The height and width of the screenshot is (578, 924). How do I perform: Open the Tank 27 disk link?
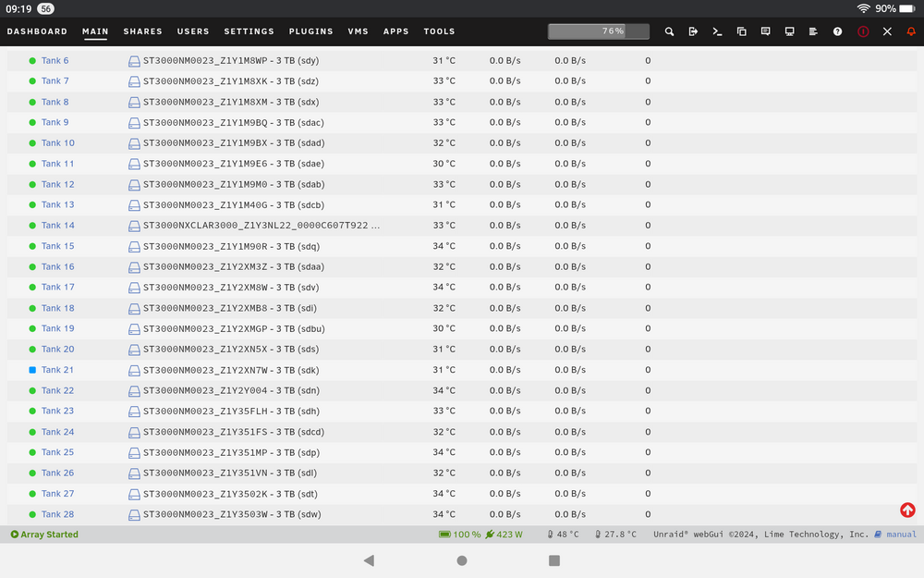(57, 494)
